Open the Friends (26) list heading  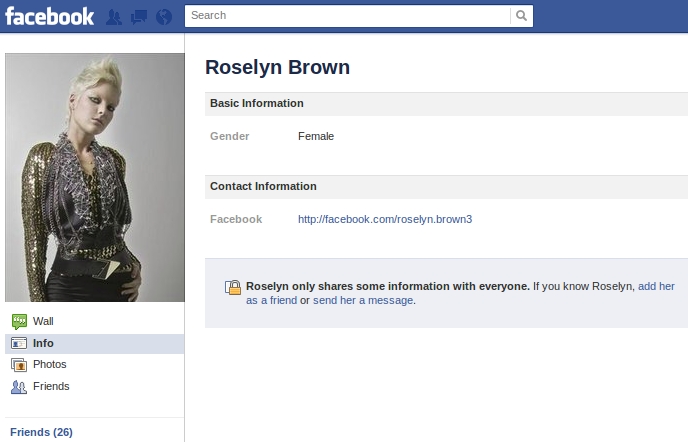[41, 432]
